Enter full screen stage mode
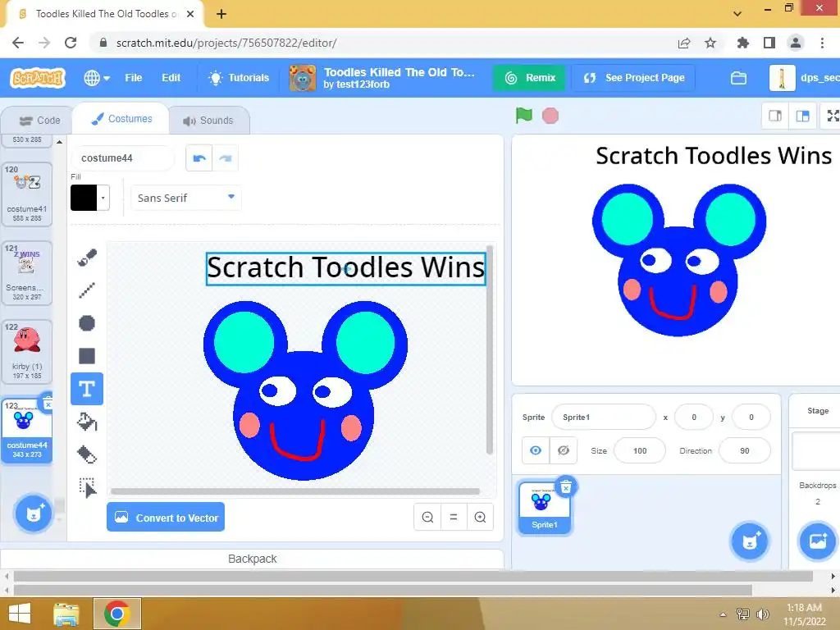 pos(833,116)
